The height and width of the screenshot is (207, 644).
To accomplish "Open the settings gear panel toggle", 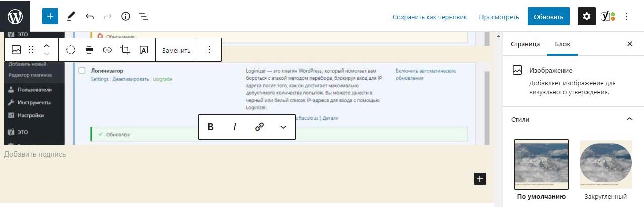I will coord(586,16).
